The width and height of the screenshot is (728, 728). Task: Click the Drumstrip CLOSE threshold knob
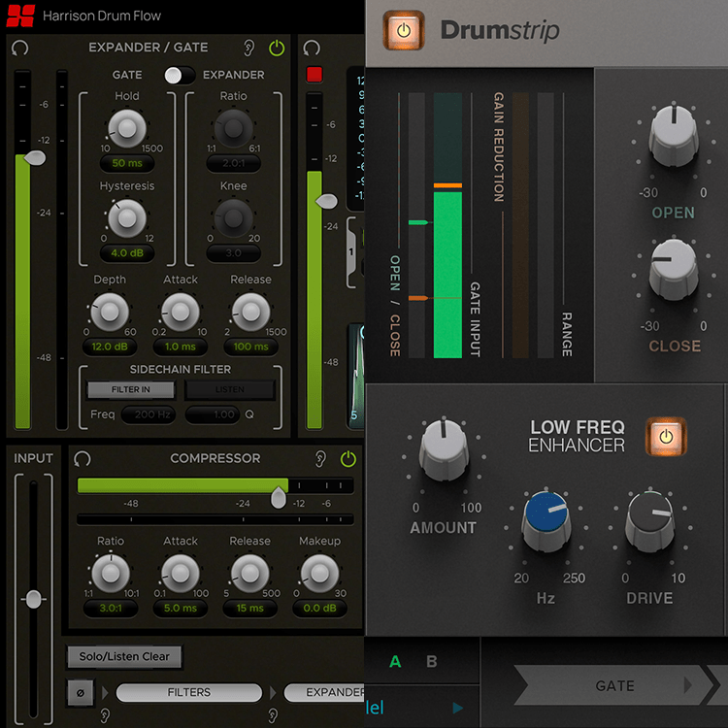pyautogui.click(x=674, y=268)
